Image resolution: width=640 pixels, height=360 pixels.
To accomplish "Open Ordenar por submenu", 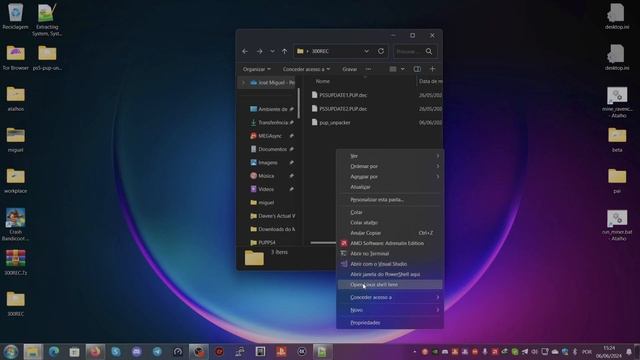I will 390,167.
